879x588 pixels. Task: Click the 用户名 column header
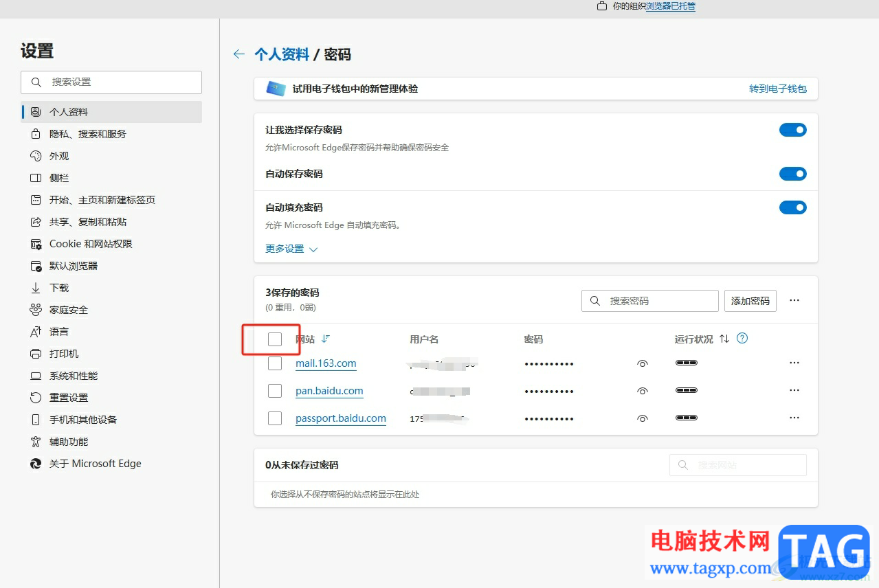pos(424,339)
